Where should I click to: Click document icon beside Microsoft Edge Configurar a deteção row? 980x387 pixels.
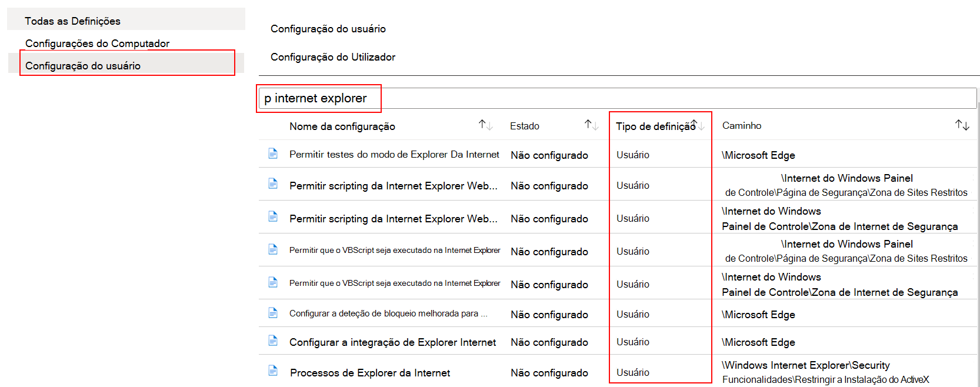tap(273, 313)
